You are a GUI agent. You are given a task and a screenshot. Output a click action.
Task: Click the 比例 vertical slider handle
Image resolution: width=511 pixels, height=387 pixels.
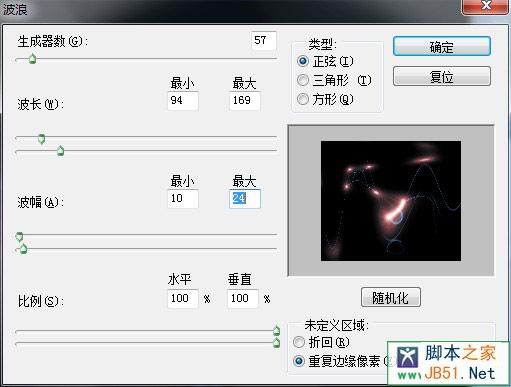click(276, 342)
